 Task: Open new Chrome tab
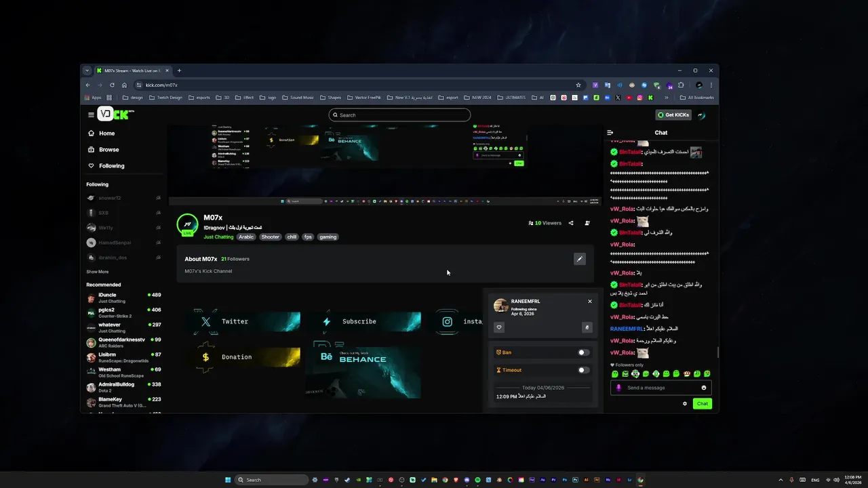179,70
